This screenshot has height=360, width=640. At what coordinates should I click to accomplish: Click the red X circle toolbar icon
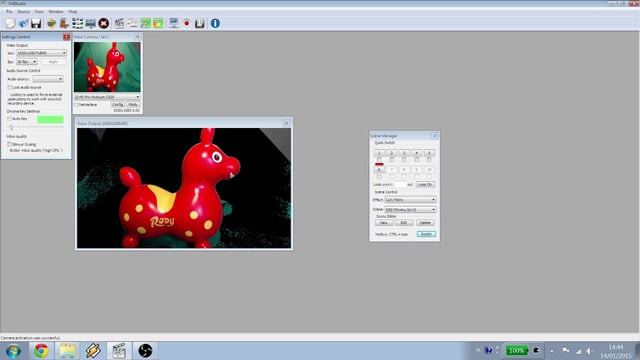[104, 23]
